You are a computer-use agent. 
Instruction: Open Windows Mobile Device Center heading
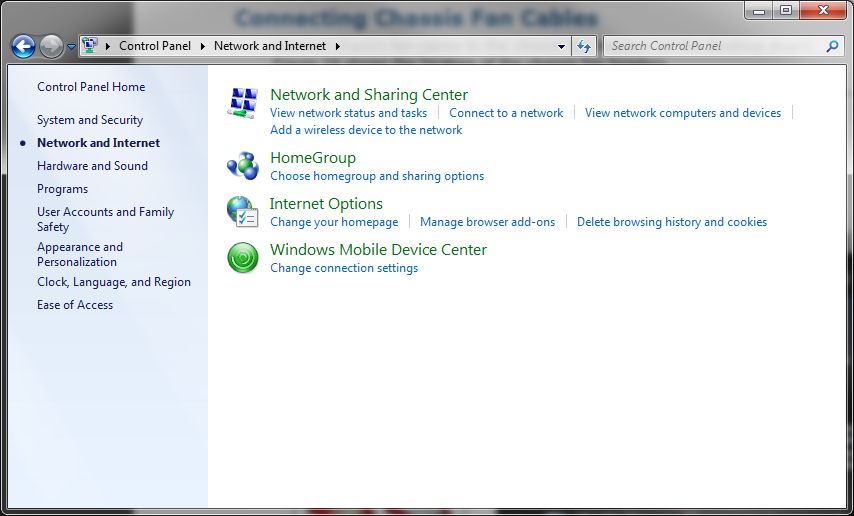[379, 250]
